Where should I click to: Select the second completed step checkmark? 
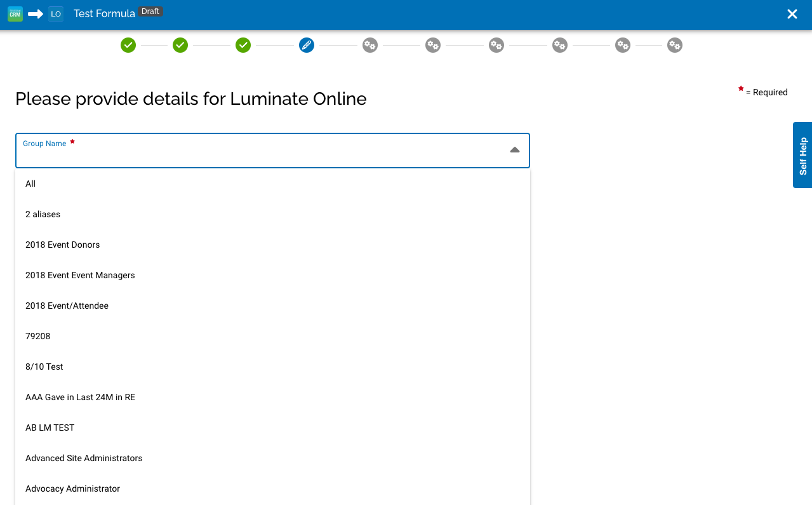click(180, 45)
